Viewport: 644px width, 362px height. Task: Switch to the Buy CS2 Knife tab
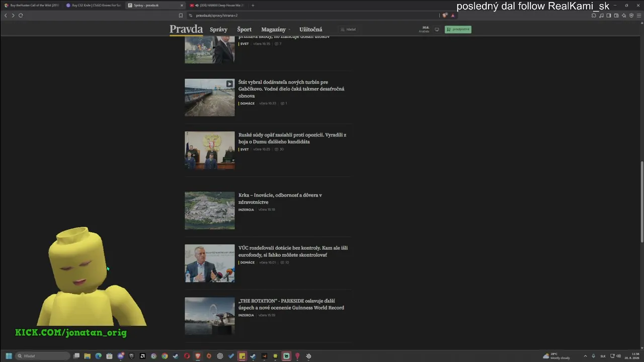pos(94,6)
